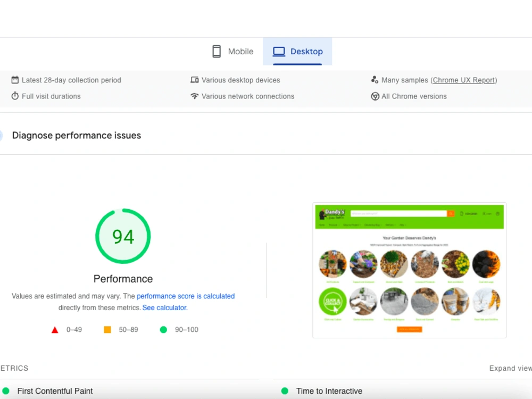Viewport: 532px width, 399px height.
Task: Click the green circle 90–100 legend icon
Action: click(163, 329)
